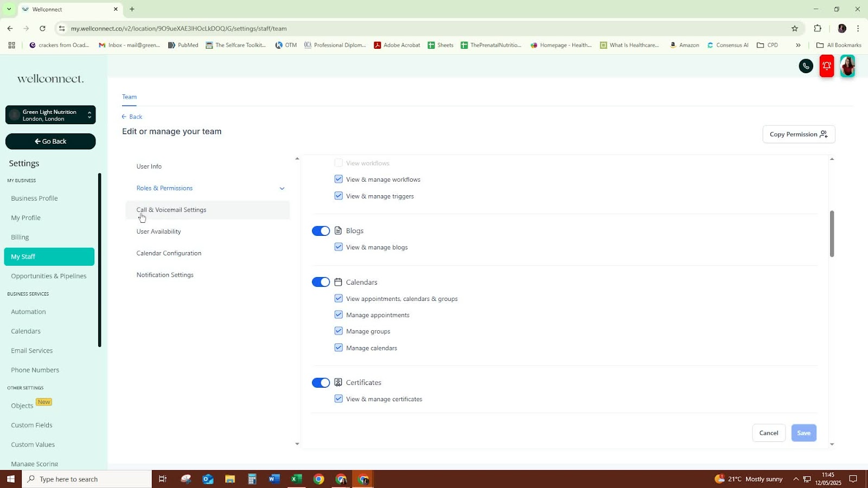Open the apps grid in bookmarks bar
This screenshot has height=488, width=868.
(x=11, y=45)
